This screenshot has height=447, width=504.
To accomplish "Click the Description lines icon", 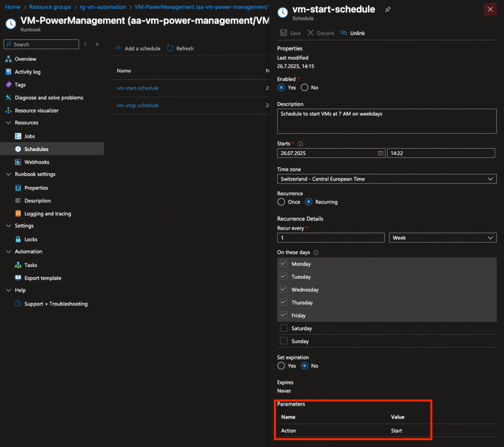I will pyautogui.click(x=18, y=200).
